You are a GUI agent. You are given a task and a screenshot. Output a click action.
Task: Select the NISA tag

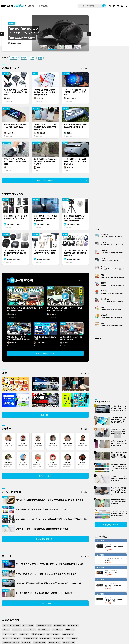coord(32,58)
